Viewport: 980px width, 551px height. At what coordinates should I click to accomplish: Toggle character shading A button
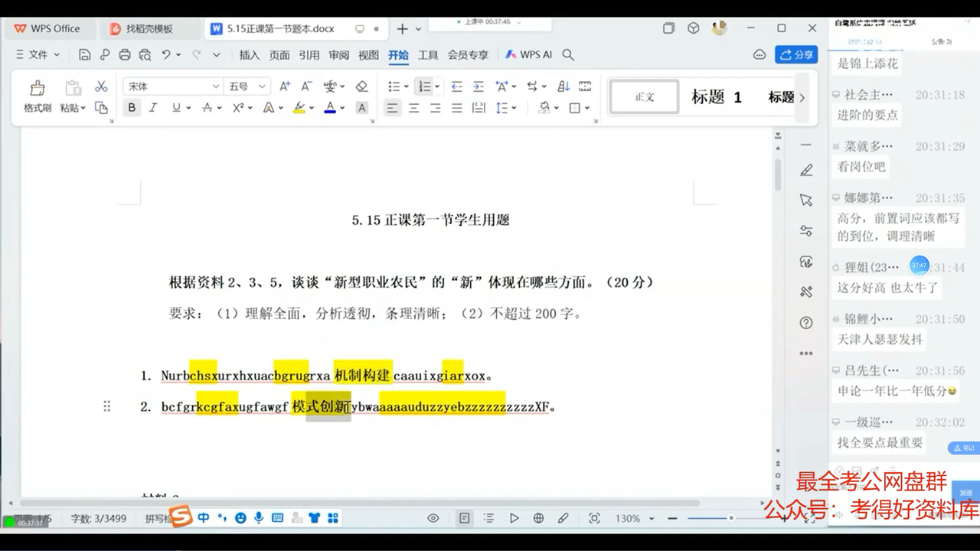coord(362,108)
